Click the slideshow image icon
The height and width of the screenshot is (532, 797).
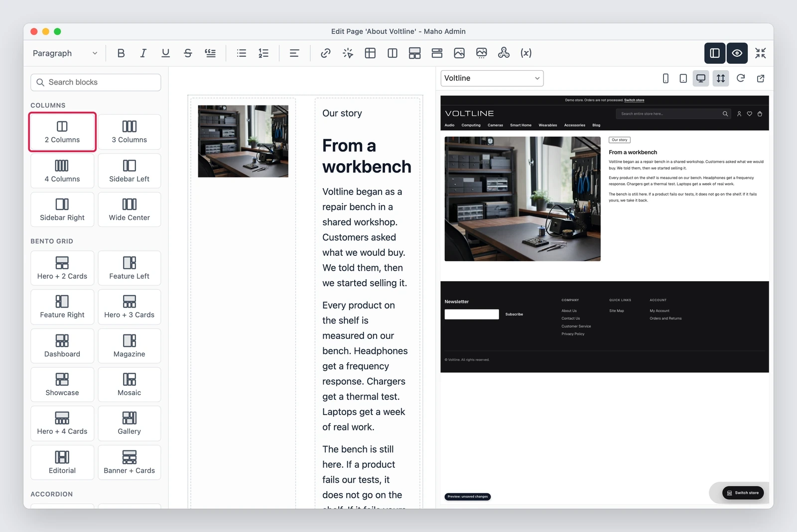[482, 53]
